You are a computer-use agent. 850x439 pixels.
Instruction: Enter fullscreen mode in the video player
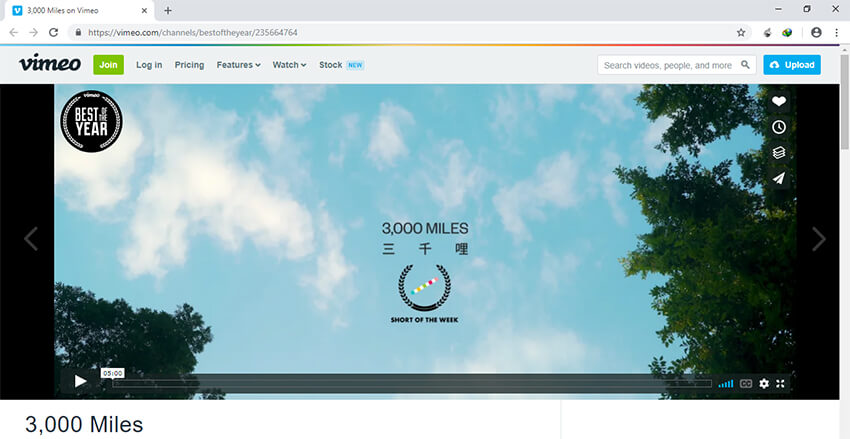coord(782,383)
